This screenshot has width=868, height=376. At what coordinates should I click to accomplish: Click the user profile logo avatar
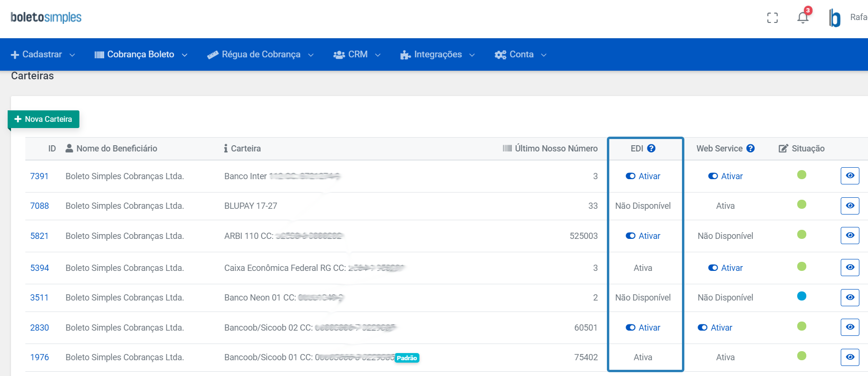point(835,18)
